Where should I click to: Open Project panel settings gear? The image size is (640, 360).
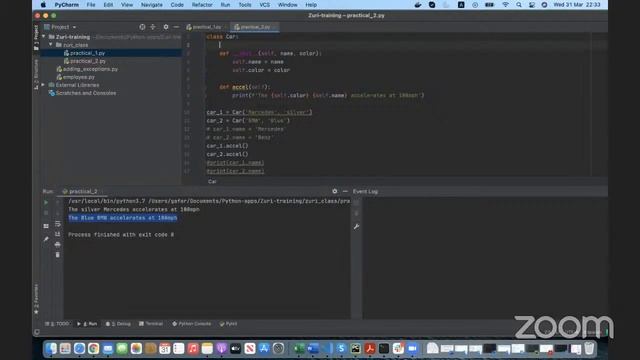point(166,27)
